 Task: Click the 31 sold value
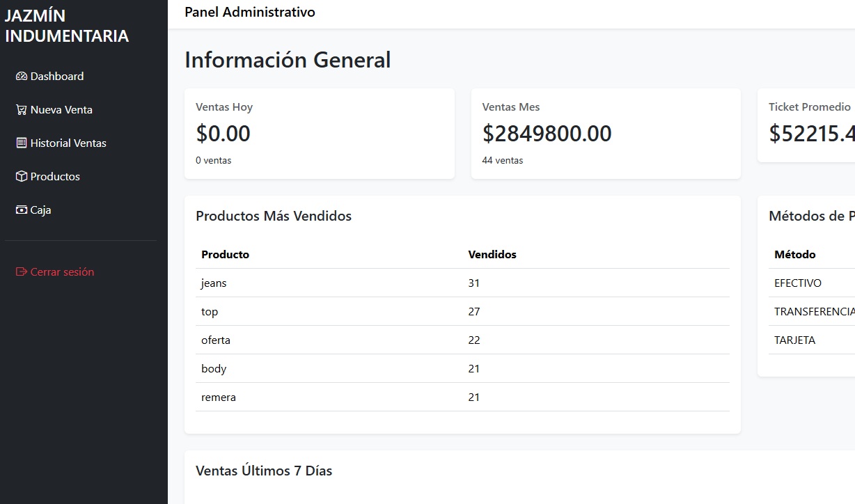[474, 283]
